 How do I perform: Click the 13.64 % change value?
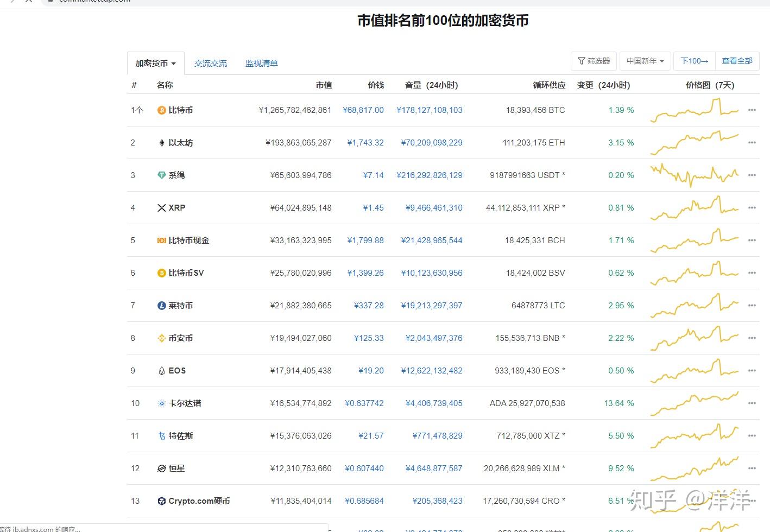619,403
